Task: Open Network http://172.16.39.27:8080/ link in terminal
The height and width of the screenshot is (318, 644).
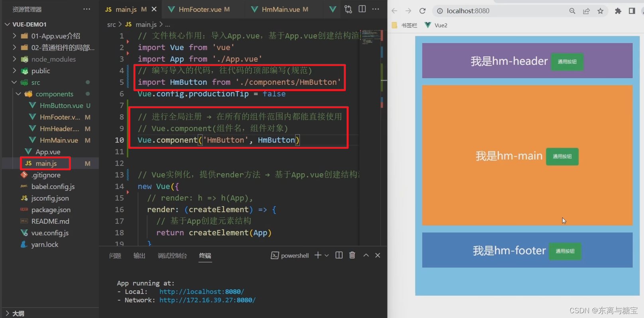Action: click(x=207, y=300)
